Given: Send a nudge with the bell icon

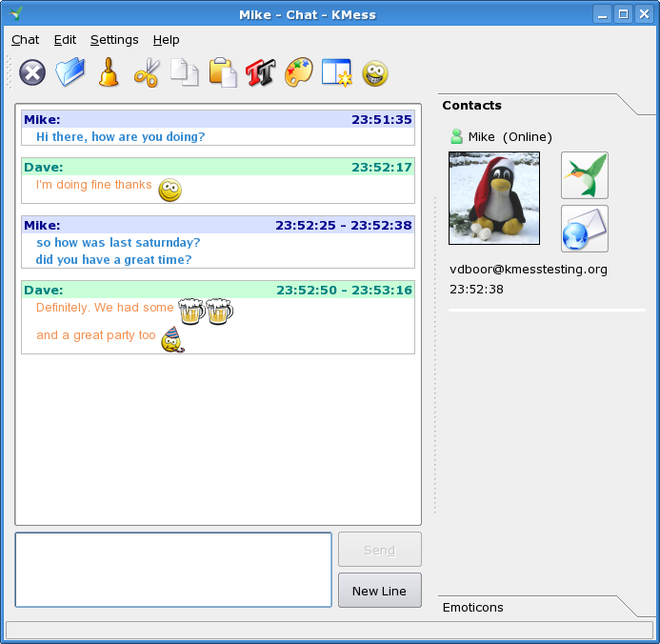Looking at the screenshot, I should 109,72.
